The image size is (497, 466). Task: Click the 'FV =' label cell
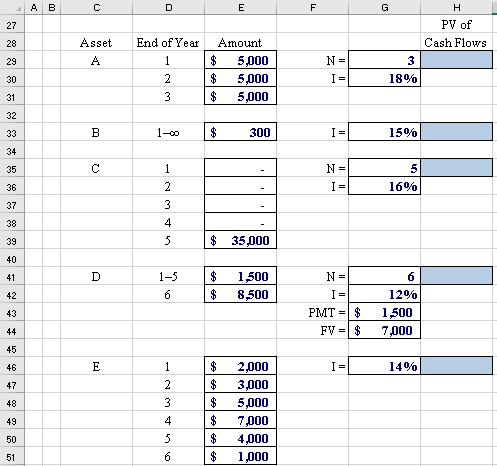313,330
